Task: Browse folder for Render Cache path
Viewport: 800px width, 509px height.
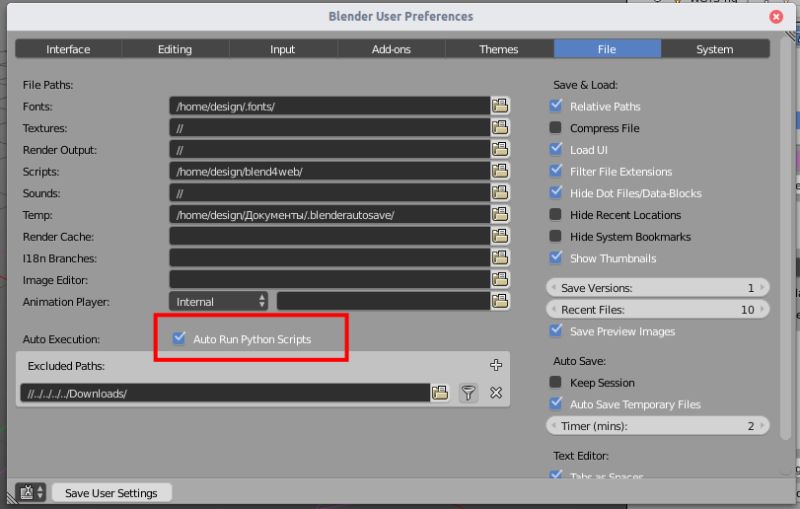Action: (500, 236)
